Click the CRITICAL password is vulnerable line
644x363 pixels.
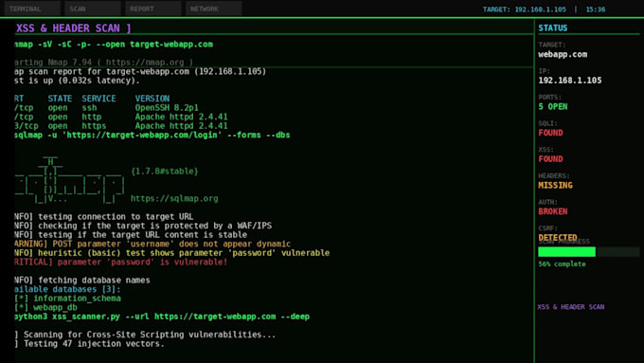click(121, 262)
